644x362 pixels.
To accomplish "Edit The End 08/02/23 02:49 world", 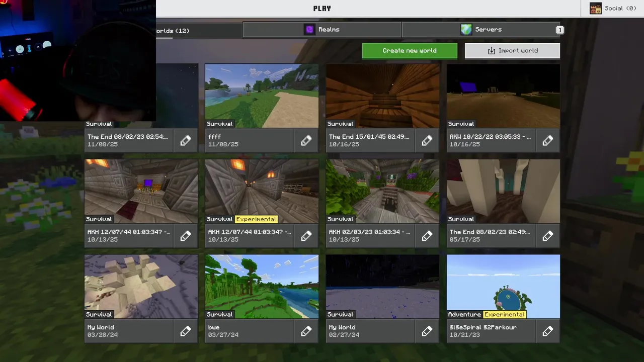I will click(x=547, y=236).
